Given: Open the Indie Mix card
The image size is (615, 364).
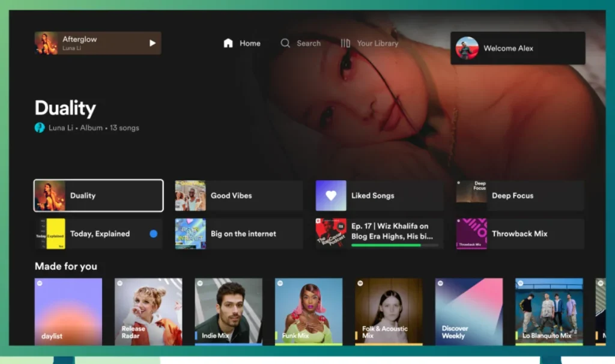Looking at the screenshot, I should (229, 312).
